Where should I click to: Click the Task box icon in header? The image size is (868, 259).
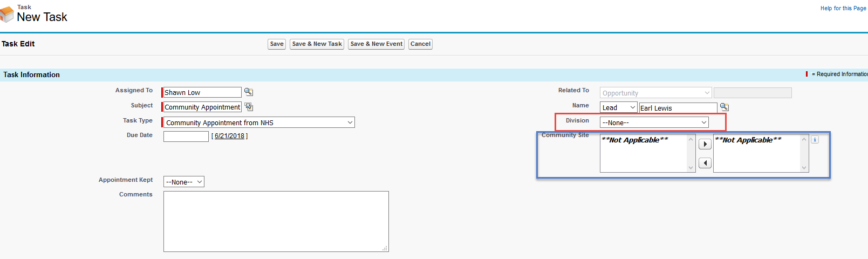pyautogui.click(x=6, y=15)
